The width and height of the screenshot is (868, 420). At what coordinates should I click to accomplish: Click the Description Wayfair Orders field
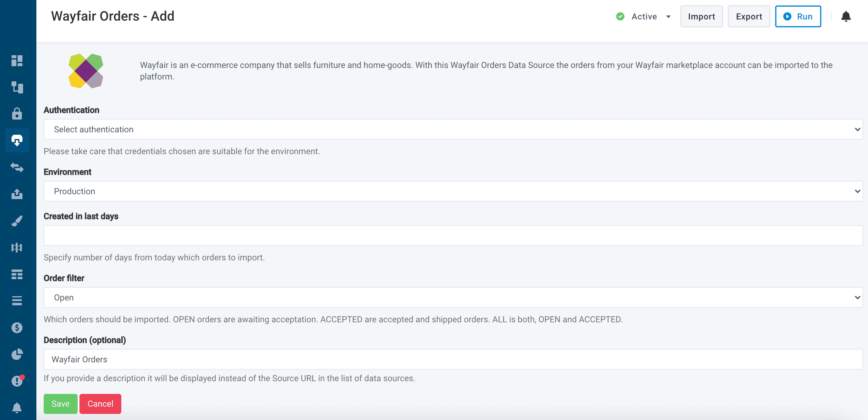[453, 359]
